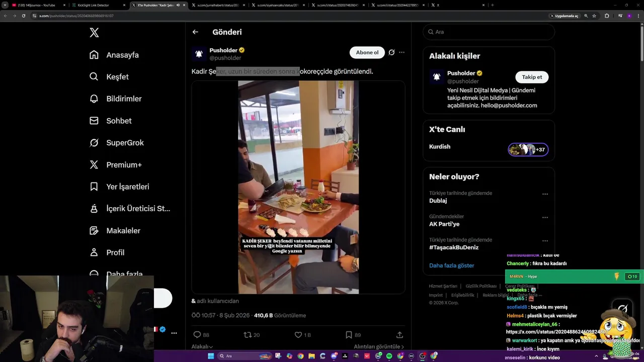
Task: Switch to the 140journos YouTube tab
Action: pyautogui.click(x=38, y=5)
